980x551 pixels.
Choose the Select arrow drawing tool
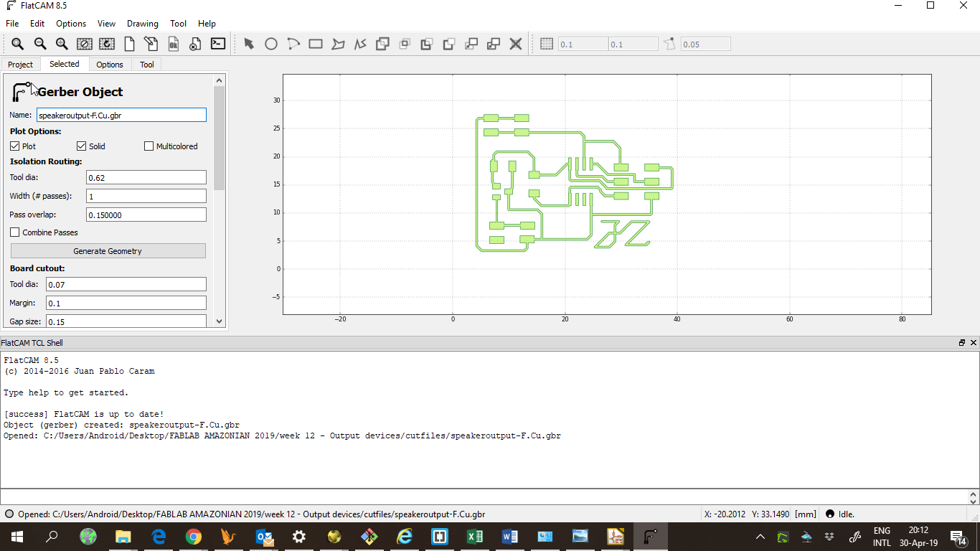point(249,44)
